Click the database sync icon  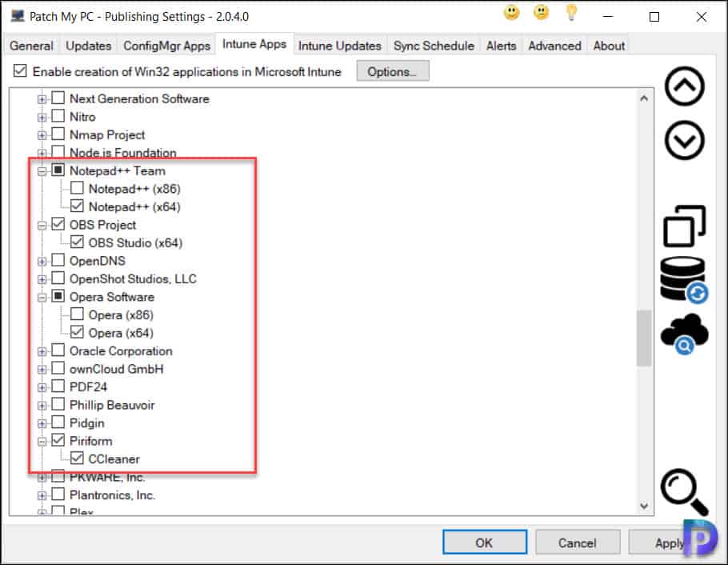pos(684,280)
